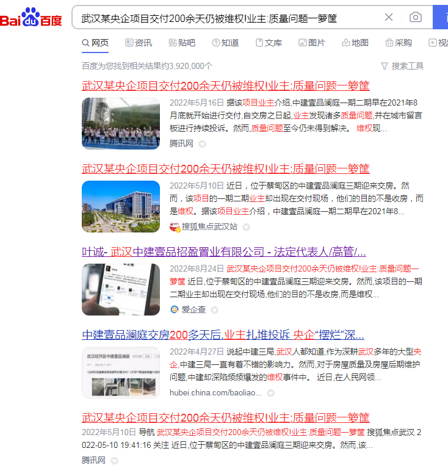Open 中建壹品澜庭交房200多天后 result link
448x476 pixels.
point(223,335)
